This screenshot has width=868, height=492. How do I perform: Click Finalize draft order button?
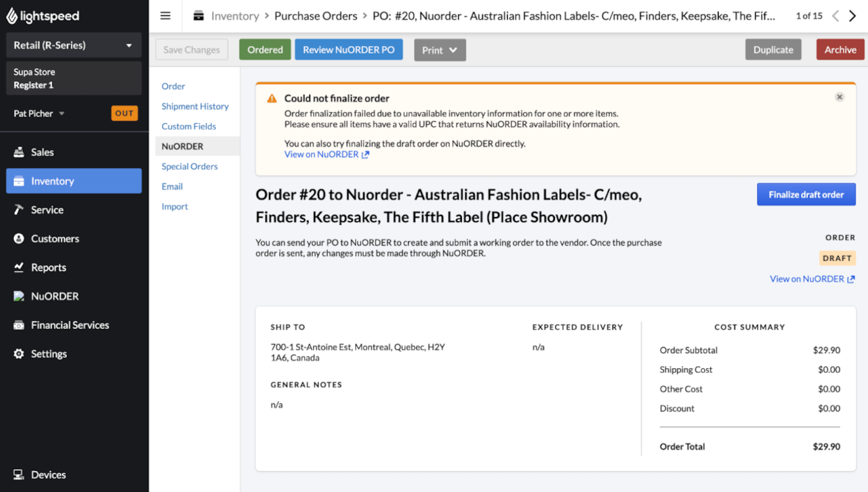coord(806,195)
